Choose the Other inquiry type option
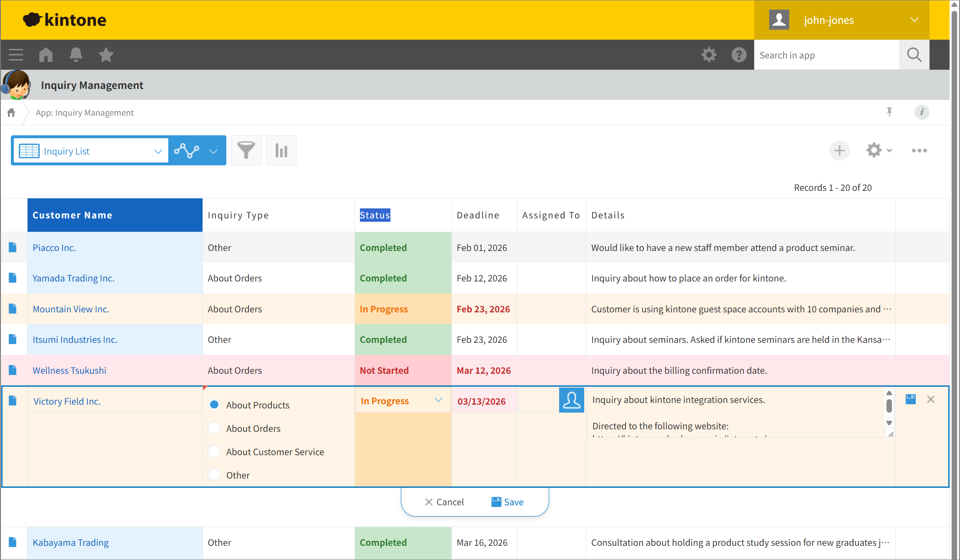 point(214,475)
